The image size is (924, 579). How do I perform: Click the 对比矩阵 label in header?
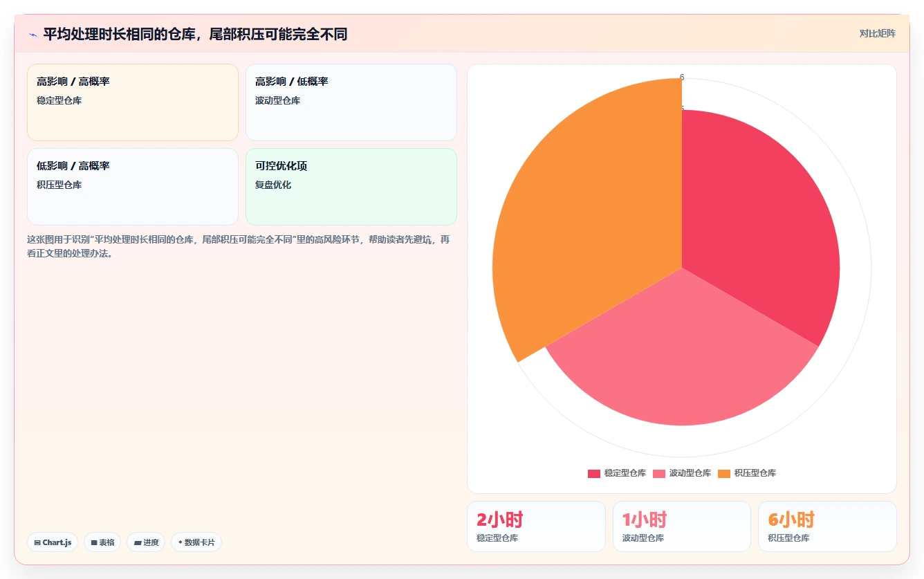[877, 33]
